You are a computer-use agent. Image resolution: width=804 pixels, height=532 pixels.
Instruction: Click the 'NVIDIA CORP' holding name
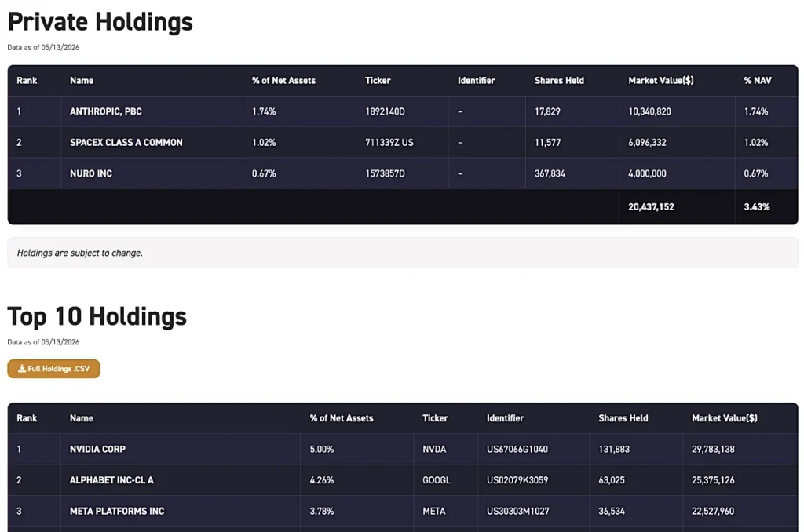(x=97, y=449)
